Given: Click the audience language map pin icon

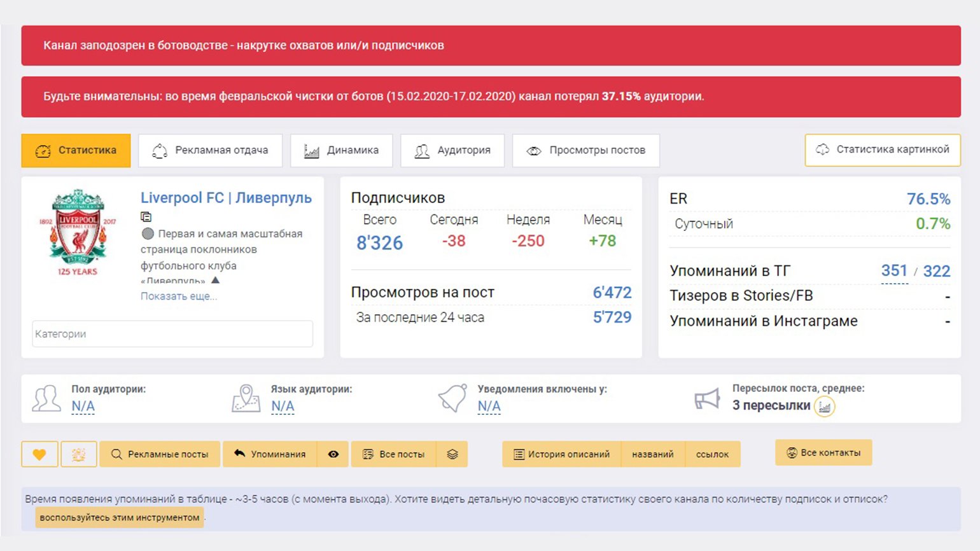Looking at the screenshot, I should [x=246, y=398].
